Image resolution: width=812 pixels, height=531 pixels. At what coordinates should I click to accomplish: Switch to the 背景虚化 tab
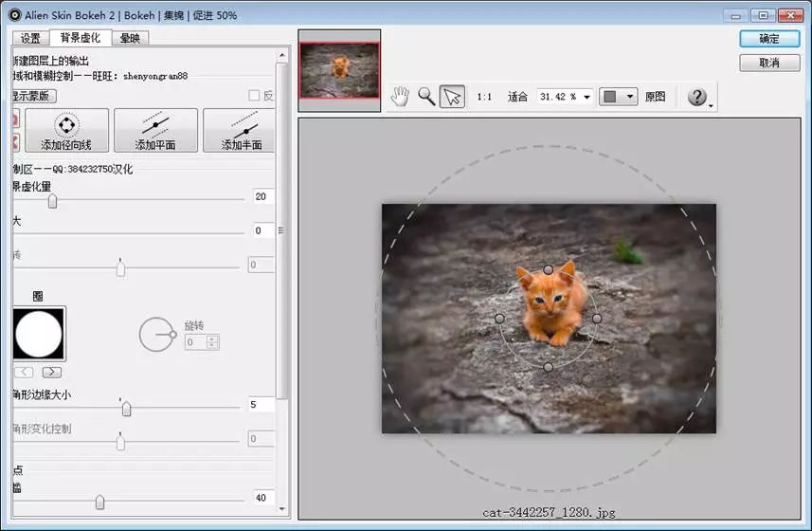81,37
